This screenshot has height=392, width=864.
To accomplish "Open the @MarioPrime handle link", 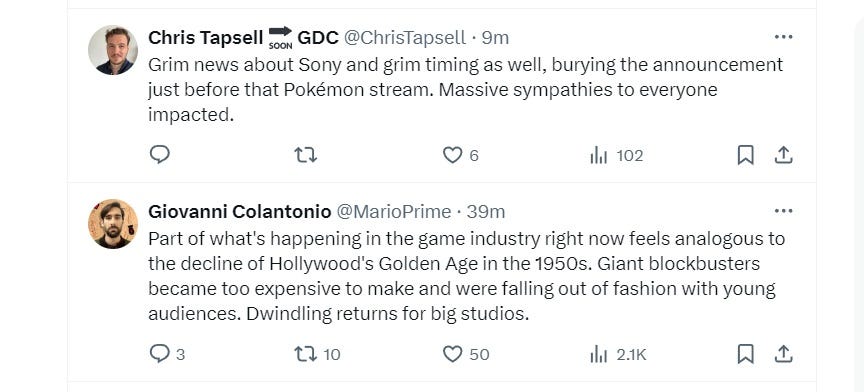I will pos(393,212).
